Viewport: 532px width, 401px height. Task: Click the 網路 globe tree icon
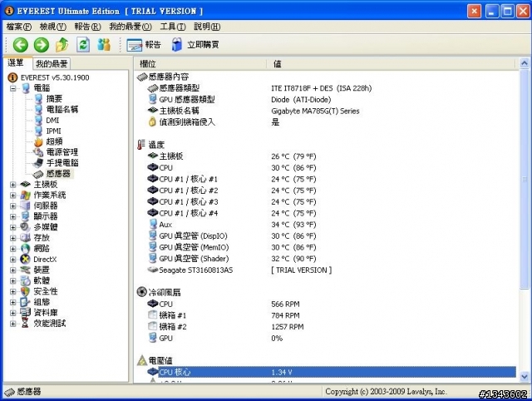tap(26, 249)
